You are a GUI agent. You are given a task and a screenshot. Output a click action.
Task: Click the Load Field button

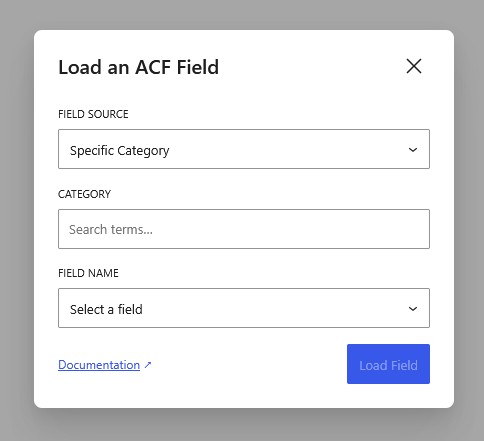pyautogui.click(x=388, y=364)
